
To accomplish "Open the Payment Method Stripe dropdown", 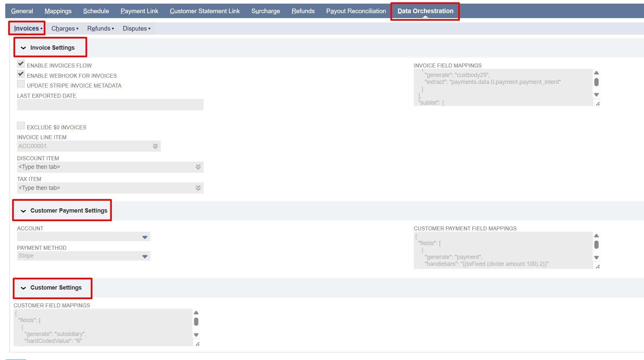I will point(145,256).
